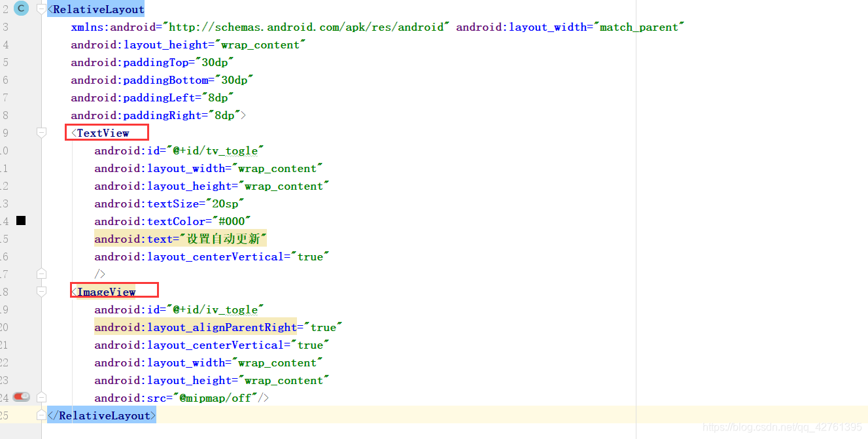The image size is (868, 439).
Task: Click android:paddingTop="30dp" line
Action: (152, 62)
